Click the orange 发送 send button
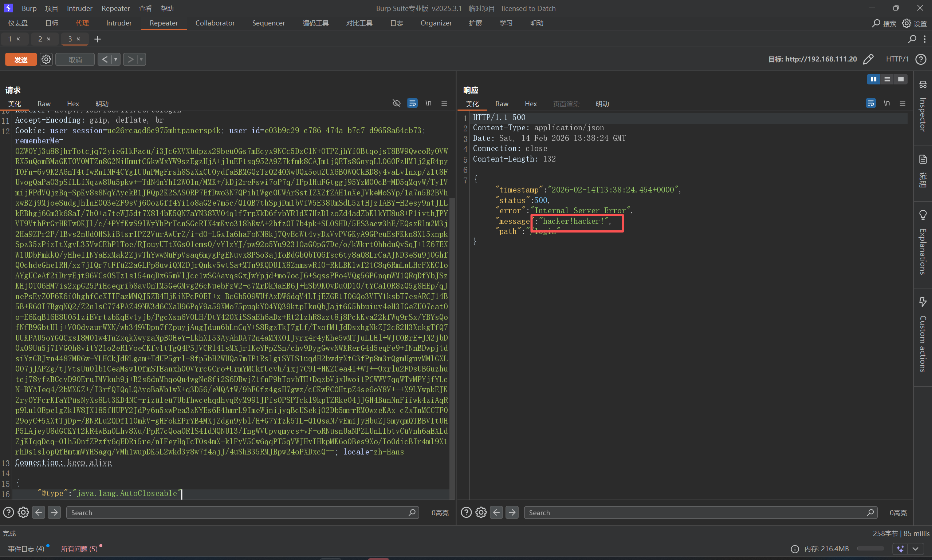The height and width of the screenshot is (560, 932). [x=21, y=59]
